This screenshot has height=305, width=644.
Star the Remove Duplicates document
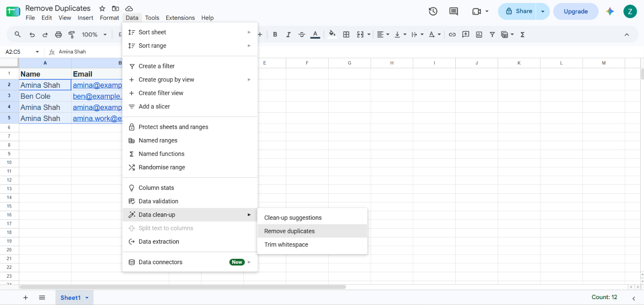[x=102, y=8]
